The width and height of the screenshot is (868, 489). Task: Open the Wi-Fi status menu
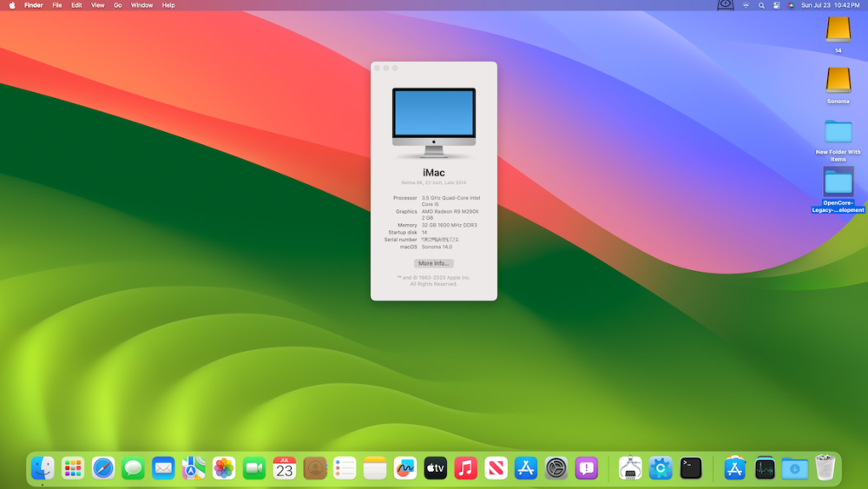click(745, 5)
